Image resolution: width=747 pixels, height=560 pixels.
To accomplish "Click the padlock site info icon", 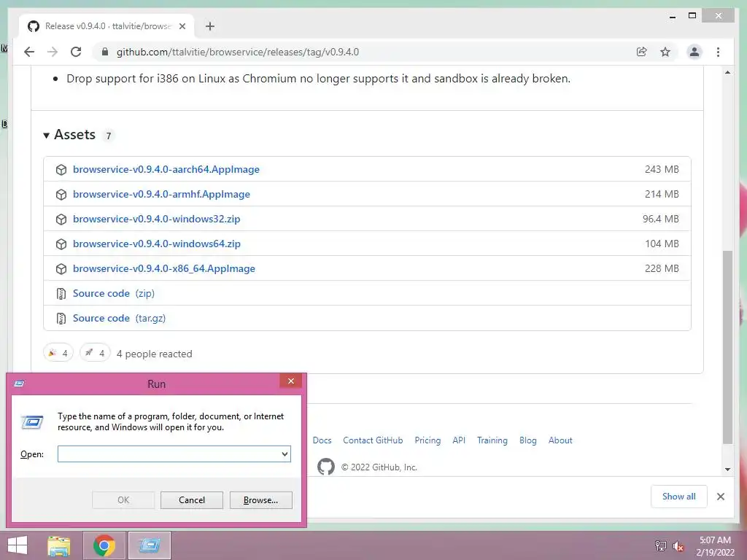I will pyautogui.click(x=105, y=52).
